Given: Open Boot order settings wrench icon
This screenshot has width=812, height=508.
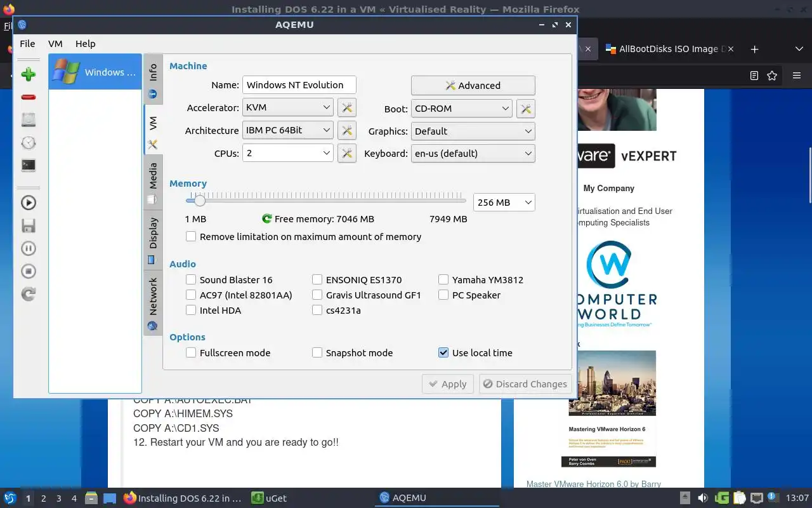Looking at the screenshot, I should (x=526, y=109).
